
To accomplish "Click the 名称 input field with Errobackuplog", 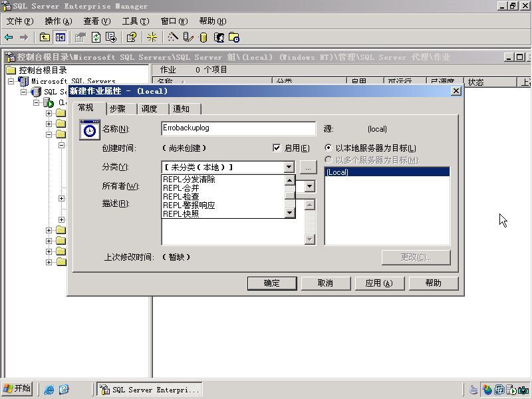I will click(238, 128).
